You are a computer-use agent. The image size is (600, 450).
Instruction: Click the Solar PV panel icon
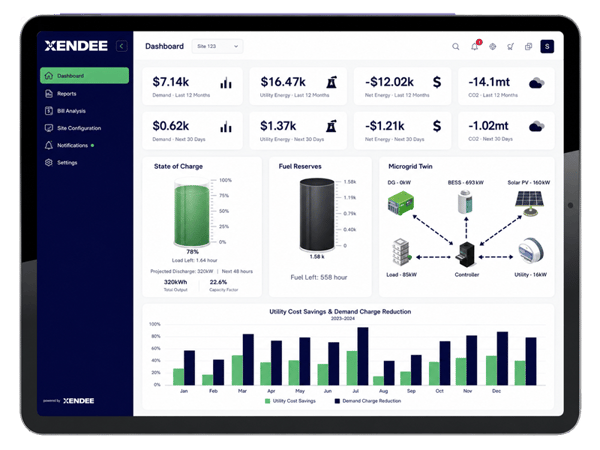529,203
